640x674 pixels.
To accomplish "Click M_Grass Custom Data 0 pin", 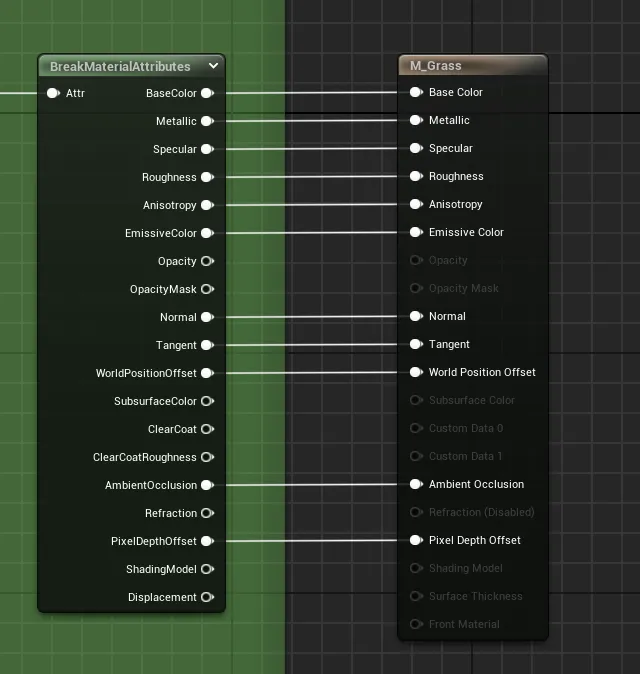I will [416, 428].
